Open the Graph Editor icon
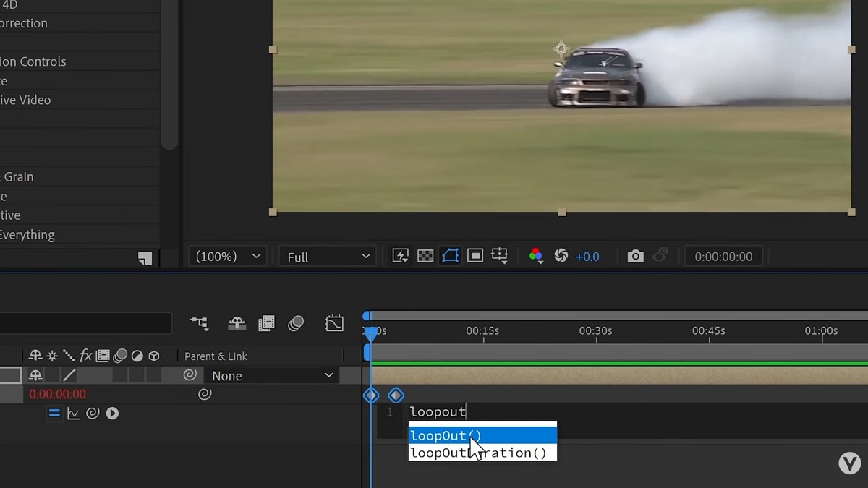 click(334, 323)
